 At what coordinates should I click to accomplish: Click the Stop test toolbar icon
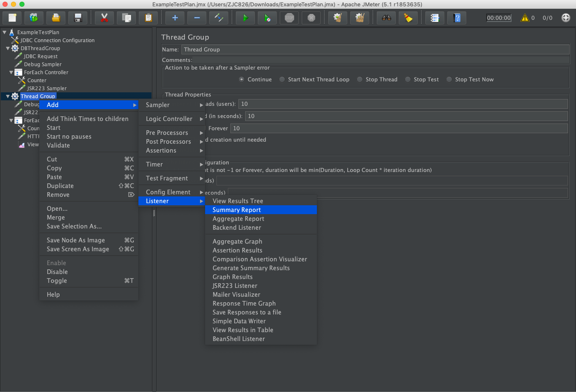coord(289,18)
